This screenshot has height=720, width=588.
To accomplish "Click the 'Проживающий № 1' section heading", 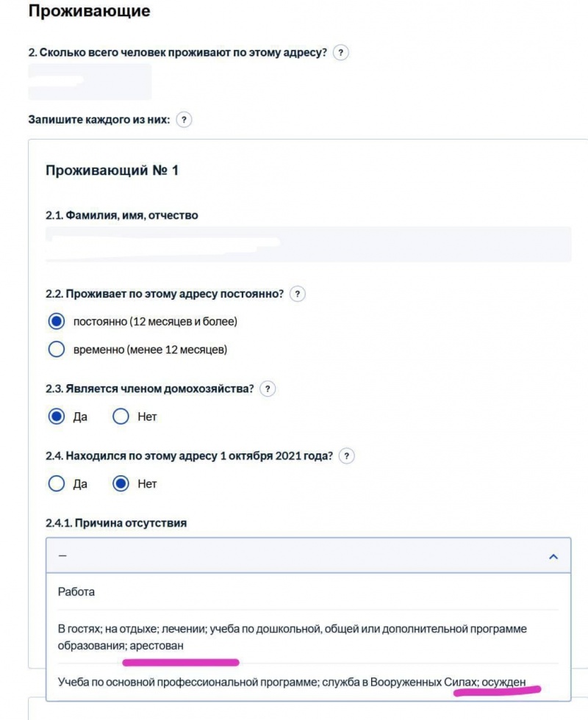I will pos(112,170).
